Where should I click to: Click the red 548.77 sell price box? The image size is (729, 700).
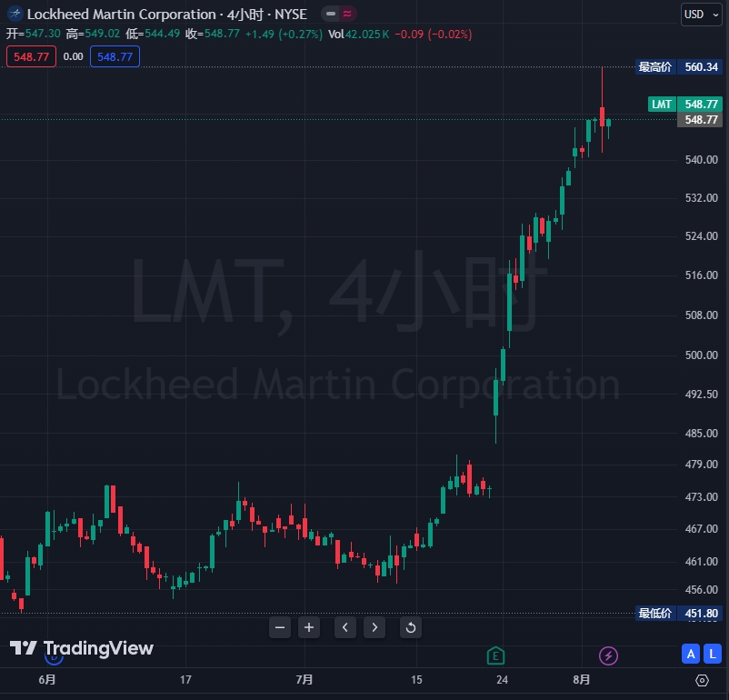(x=31, y=56)
